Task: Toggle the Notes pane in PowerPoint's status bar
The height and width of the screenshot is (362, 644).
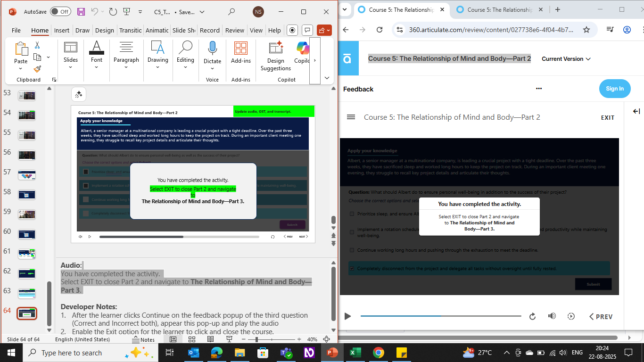Action: click(x=143, y=339)
